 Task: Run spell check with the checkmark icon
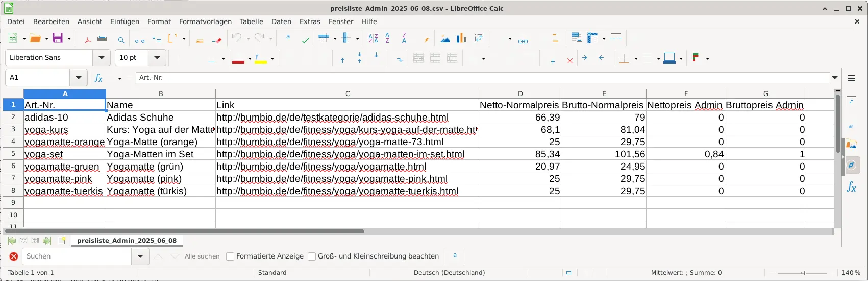(305, 40)
